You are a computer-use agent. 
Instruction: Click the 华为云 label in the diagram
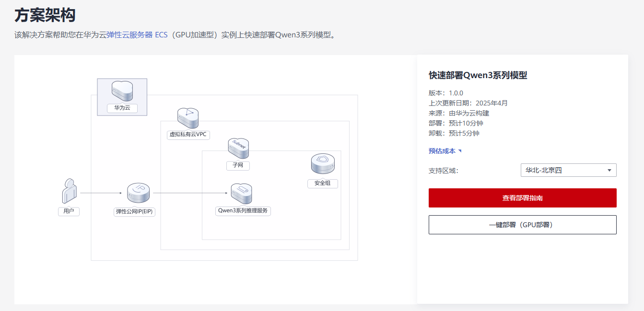click(122, 108)
